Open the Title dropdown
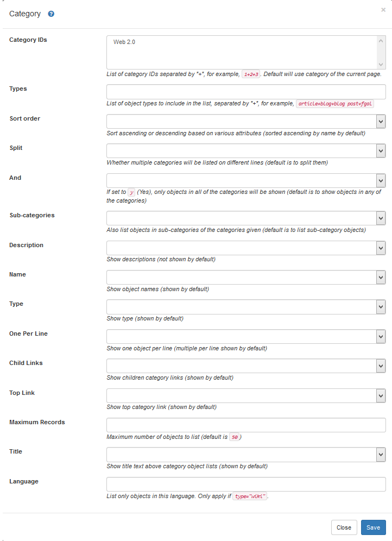This screenshot has height=541, width=392. (x=246, y=454)
